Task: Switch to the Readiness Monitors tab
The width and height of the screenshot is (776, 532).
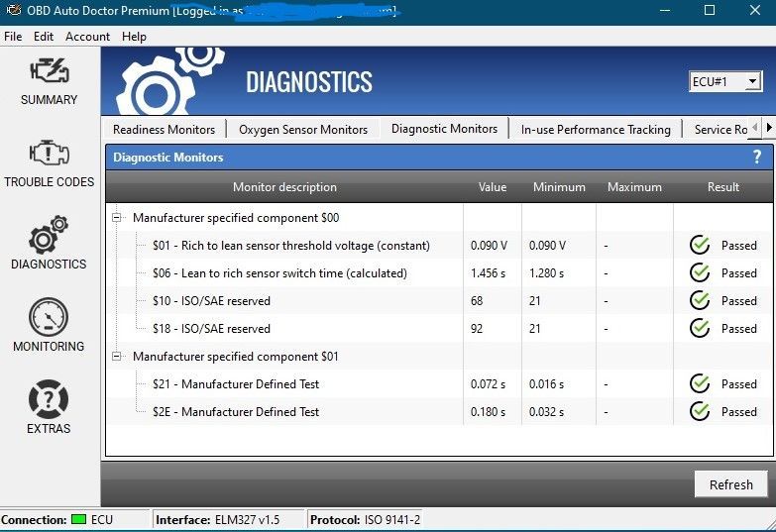Action: (164, 129)
